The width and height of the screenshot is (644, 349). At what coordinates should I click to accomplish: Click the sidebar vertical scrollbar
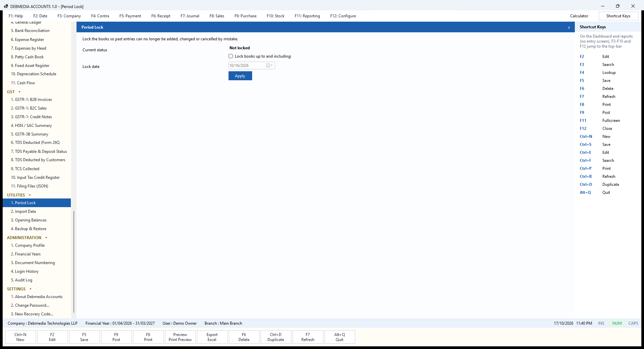tap(74, 261)
